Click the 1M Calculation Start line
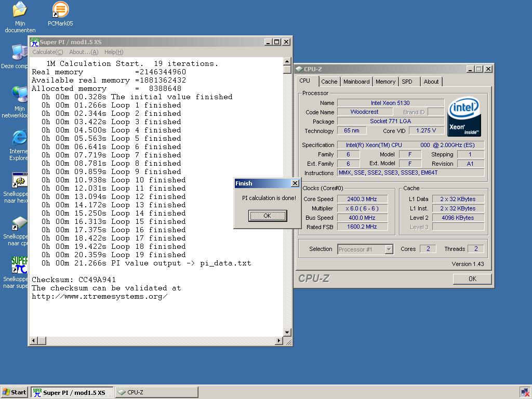The height and width of the screenshot is (399, 532). tap(132, 64)
